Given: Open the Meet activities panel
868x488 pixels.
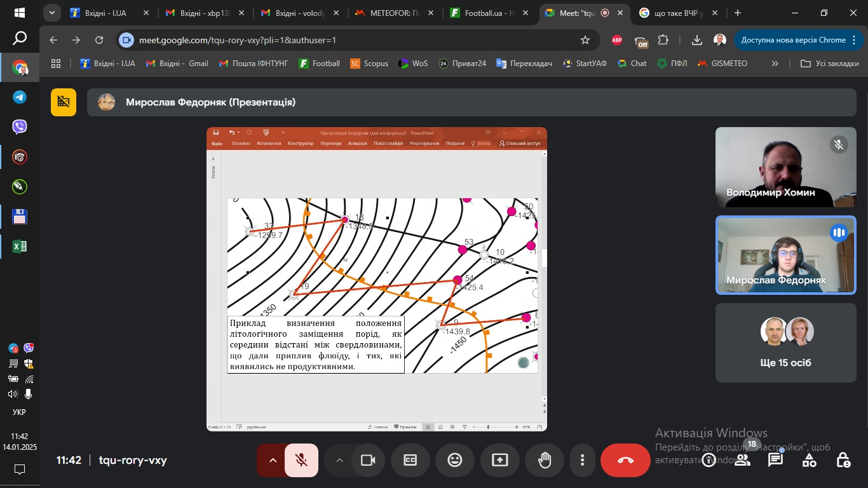Looking at the screenshot, I should [809, 460].
